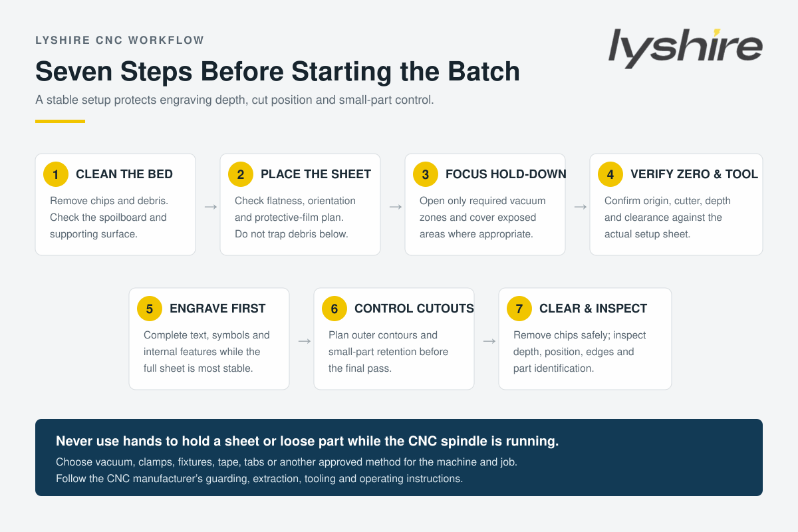
Task: Select the number 7 Clear & Inspect badge
Action: pos(519,309)
